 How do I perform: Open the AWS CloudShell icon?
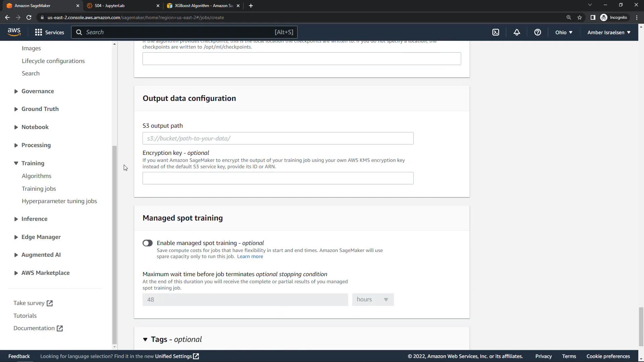496,32
